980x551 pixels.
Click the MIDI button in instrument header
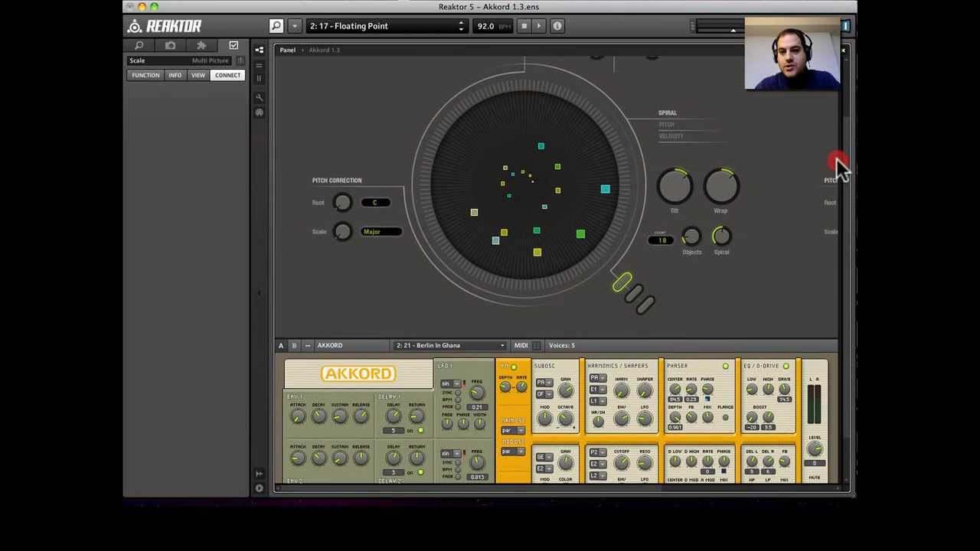coord(521,345)
